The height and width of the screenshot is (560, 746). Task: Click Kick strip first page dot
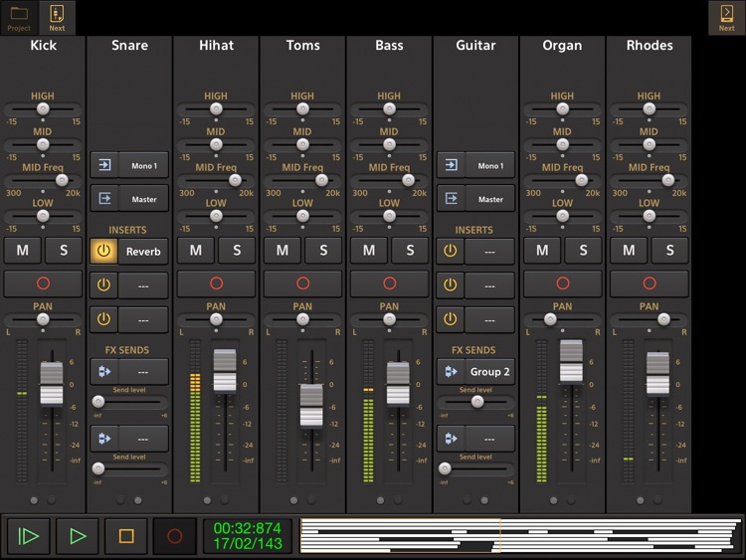tap(34, 500)
